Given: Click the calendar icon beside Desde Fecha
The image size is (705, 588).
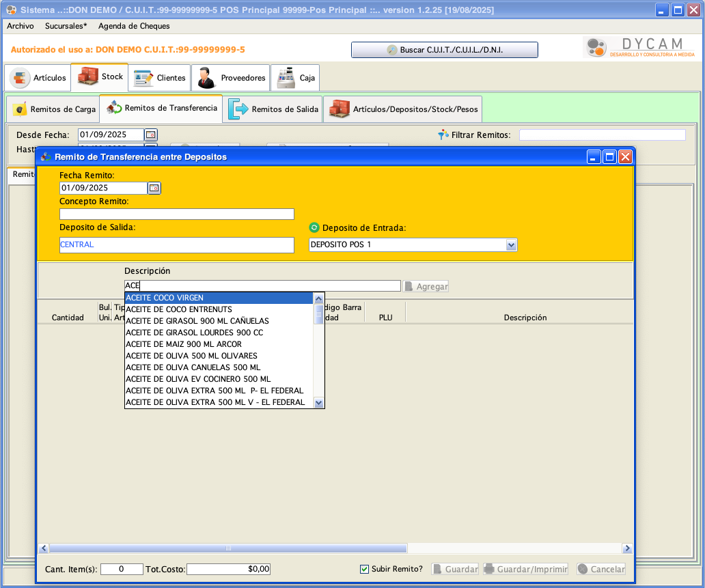Looking at the screenshot, I should (x=151, y=135).
